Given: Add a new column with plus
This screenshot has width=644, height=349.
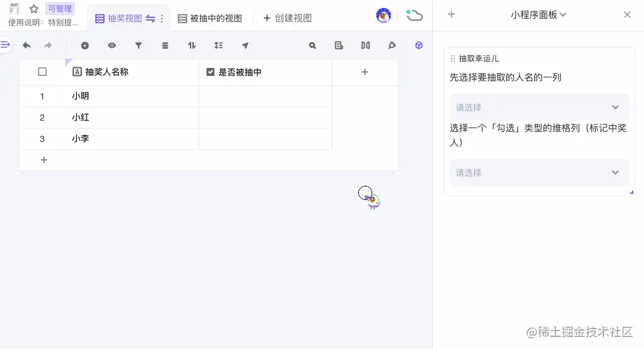Looking at the screenshot, I should point(365,72).
